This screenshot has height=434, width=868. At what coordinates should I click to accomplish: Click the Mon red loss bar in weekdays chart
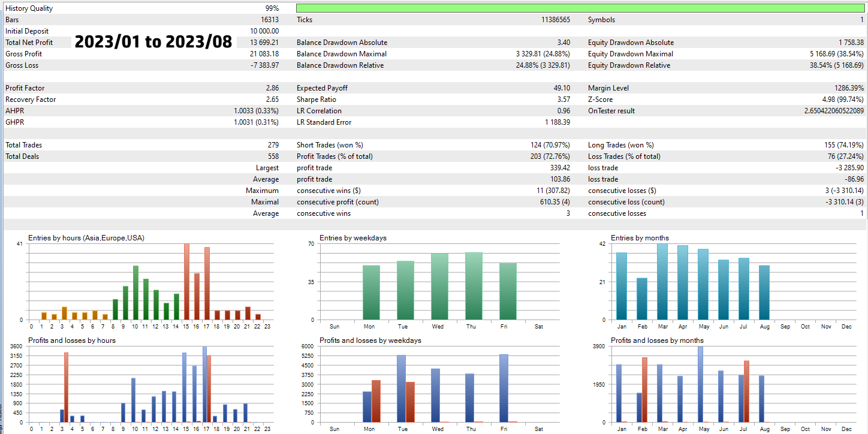376,401
